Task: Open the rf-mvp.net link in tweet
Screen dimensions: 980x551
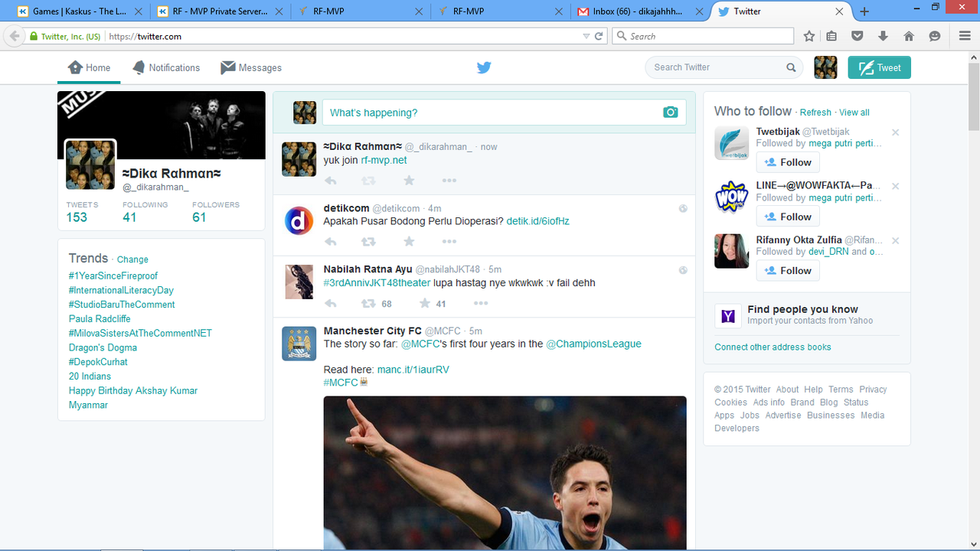Action: [x=384, y=160]
